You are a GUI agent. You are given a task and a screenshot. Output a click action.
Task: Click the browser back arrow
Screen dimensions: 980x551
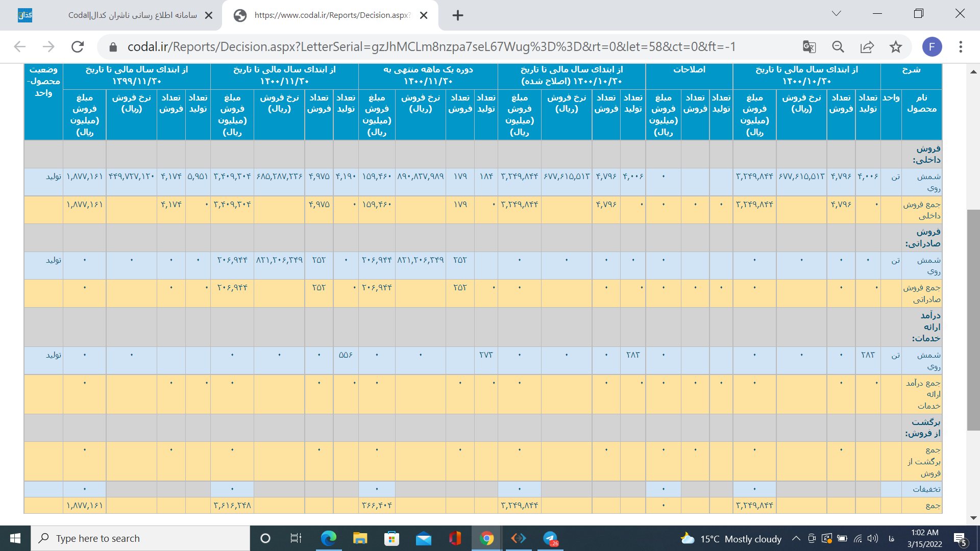coord(19,47)
